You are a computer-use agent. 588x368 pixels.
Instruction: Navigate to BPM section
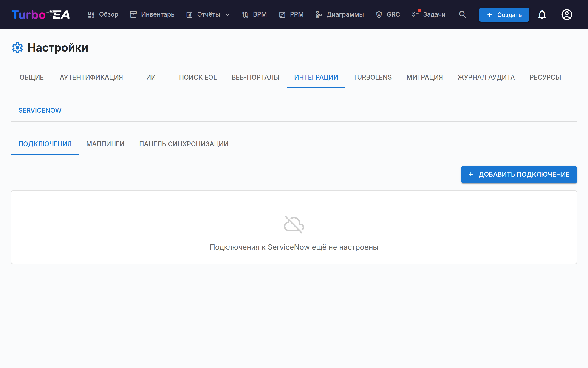coord(260,14)
